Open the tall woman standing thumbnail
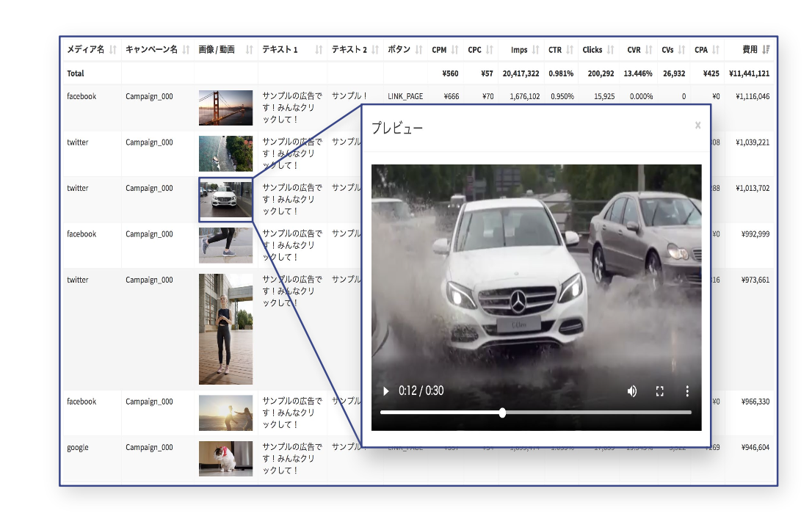The height and width of the screenshot is (530, 812). coord(226,329)
